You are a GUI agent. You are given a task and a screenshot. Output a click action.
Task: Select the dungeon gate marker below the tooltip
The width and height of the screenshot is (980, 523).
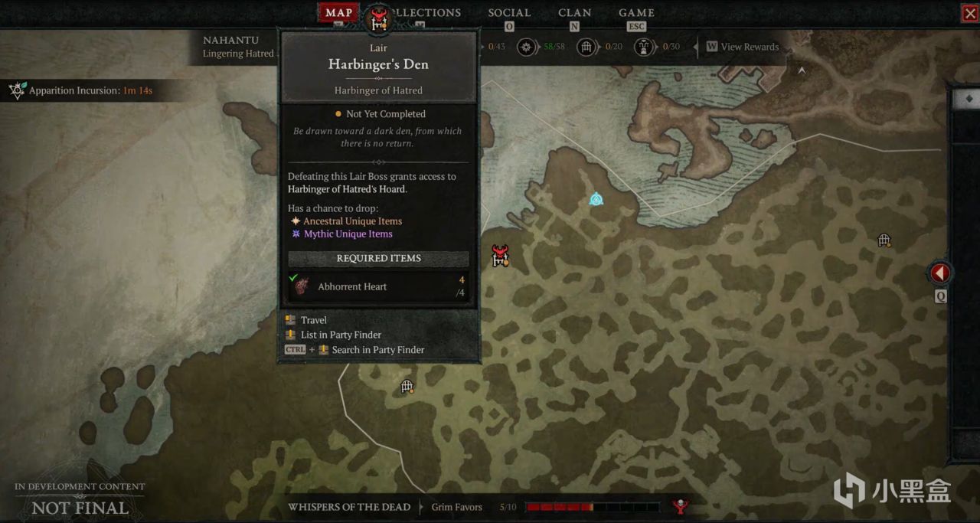tap(407, 387)
